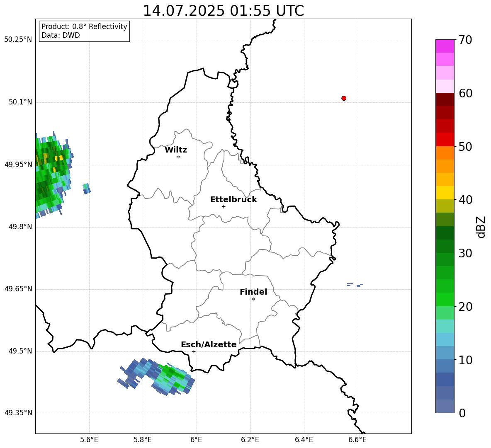Click the 6.4°E longitude label

tap(304, 440)
